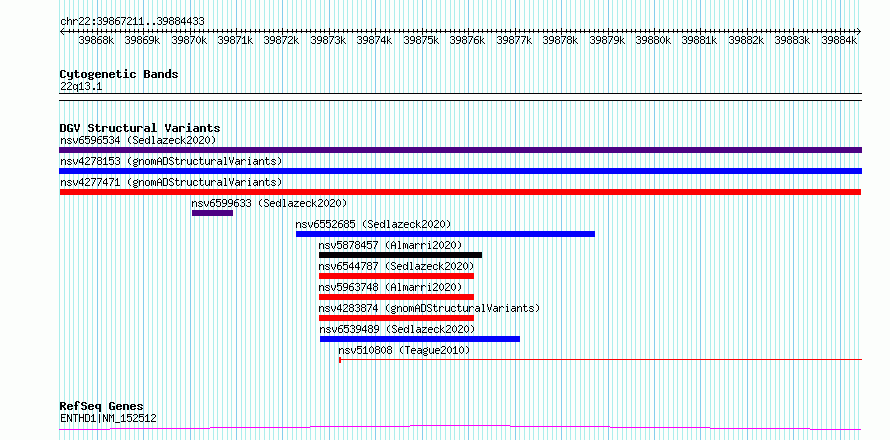This screenshot has width=890, height=440.
Task: Select the blue nsv6539489 variant bar
Action: pos(420,339)
